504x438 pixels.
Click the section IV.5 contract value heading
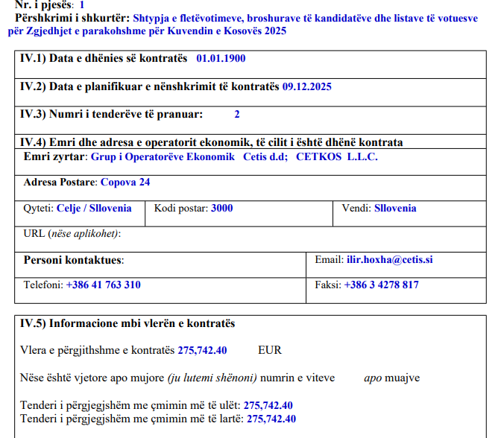(127, 323)
